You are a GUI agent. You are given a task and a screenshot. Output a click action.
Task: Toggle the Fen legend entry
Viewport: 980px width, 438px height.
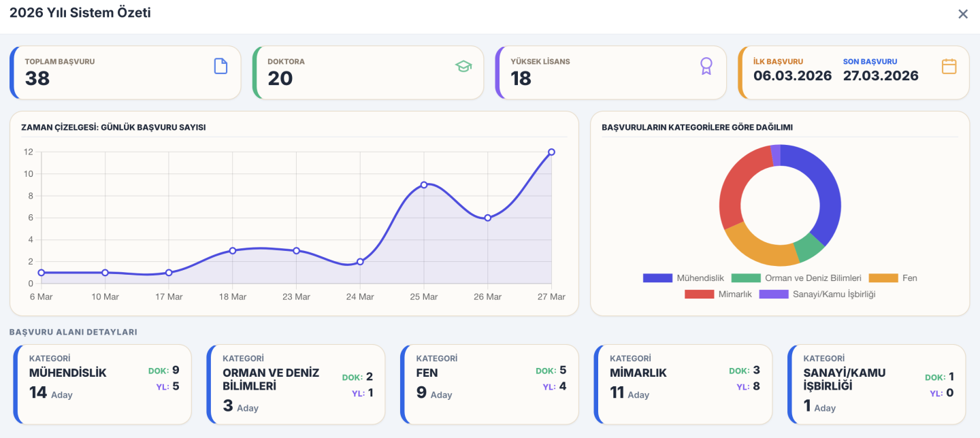coord(893,278)
